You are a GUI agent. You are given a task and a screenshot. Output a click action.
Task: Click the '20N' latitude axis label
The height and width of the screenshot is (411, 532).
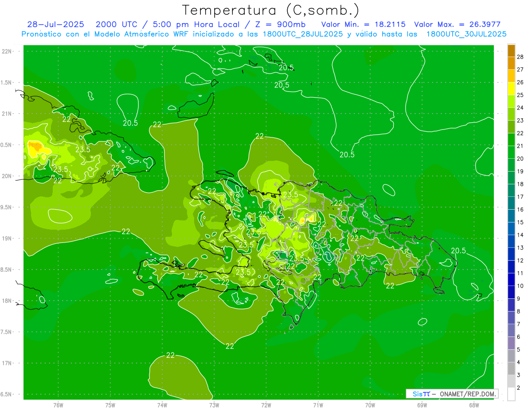tap(7, 176)
